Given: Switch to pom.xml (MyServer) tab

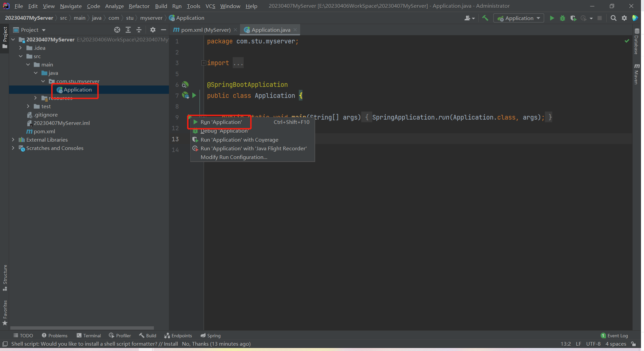Looking at the screenshot, I should click(205, 30).
